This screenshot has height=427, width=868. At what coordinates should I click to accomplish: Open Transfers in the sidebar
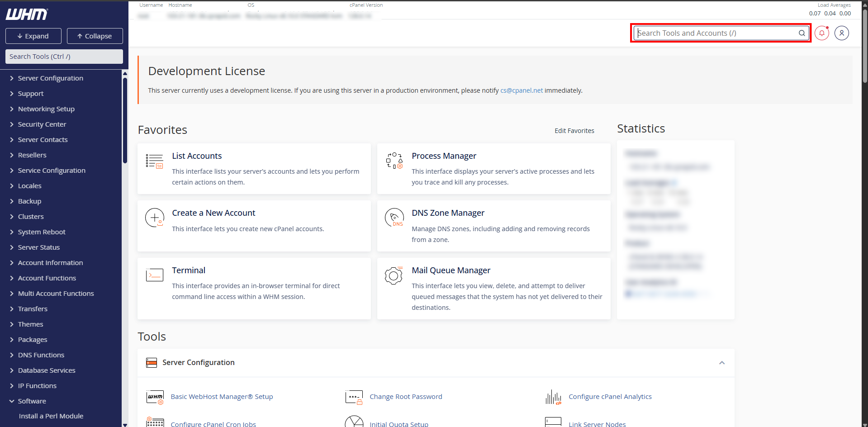(x=33, y=309)
